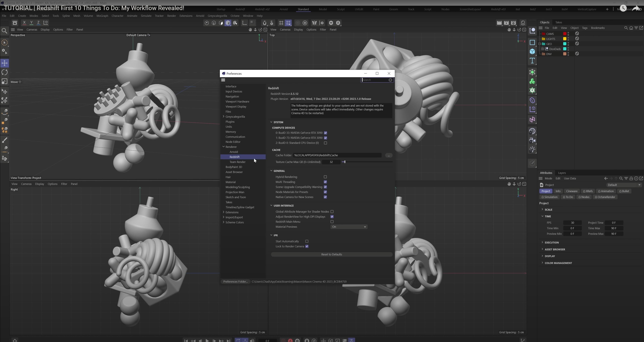Viewport: 644px width, 342px height.
Task: Collapse the IPR section
Action: [271, 235]
